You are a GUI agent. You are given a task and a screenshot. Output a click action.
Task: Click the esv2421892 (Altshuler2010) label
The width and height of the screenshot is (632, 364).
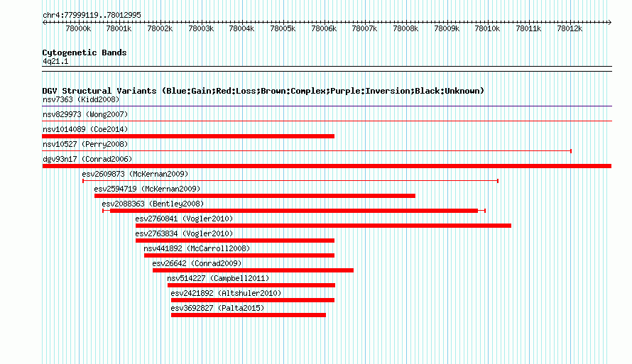pyautogui.click(x=226, y=293)
